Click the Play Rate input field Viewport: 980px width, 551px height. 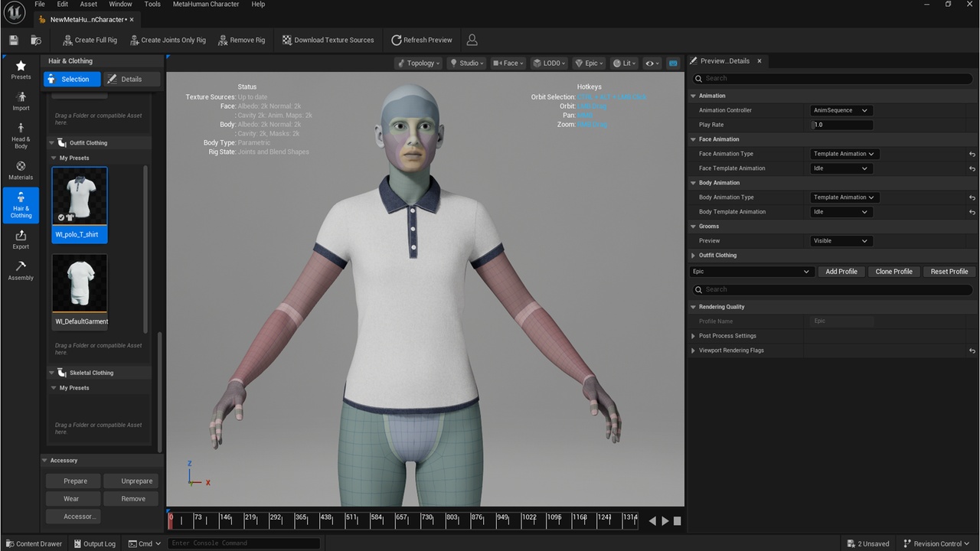click(x=841, y=125)
